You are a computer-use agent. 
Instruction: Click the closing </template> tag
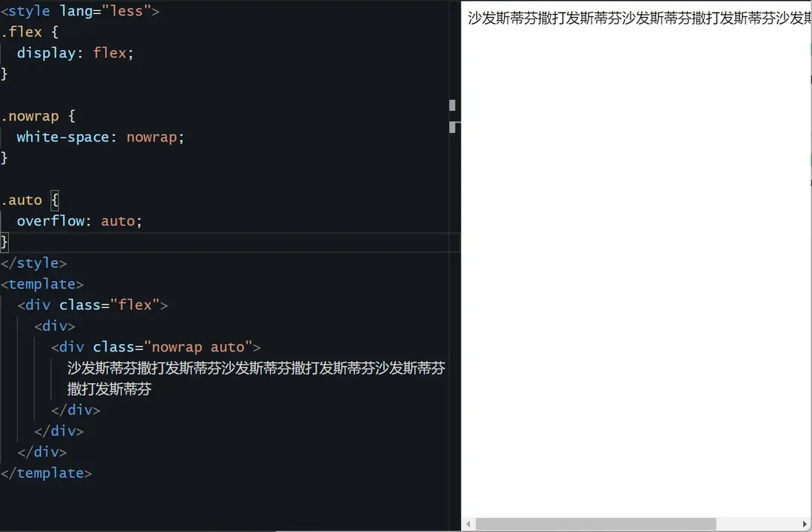pyautogui.click(x=47, y=473)
